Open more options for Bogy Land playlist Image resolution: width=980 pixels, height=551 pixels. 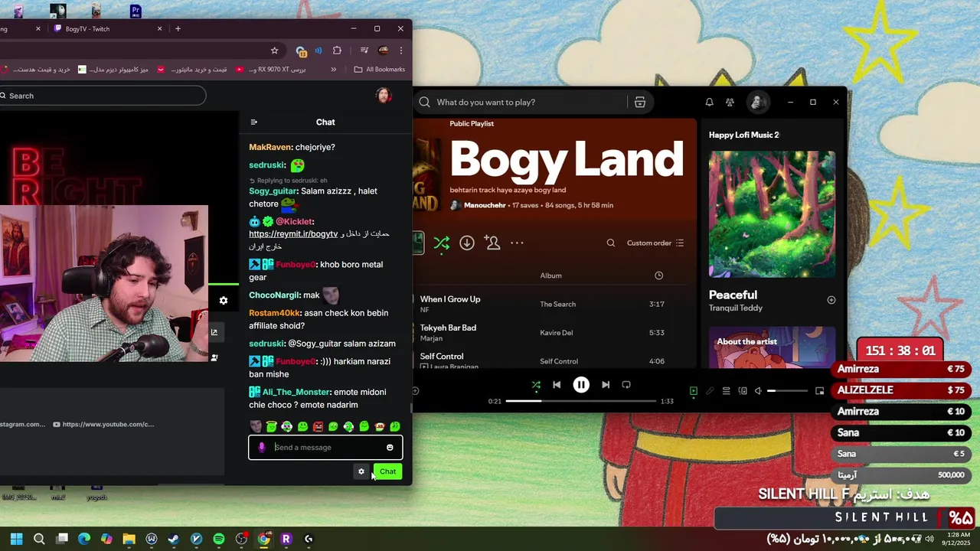click(x=518, y=243)
